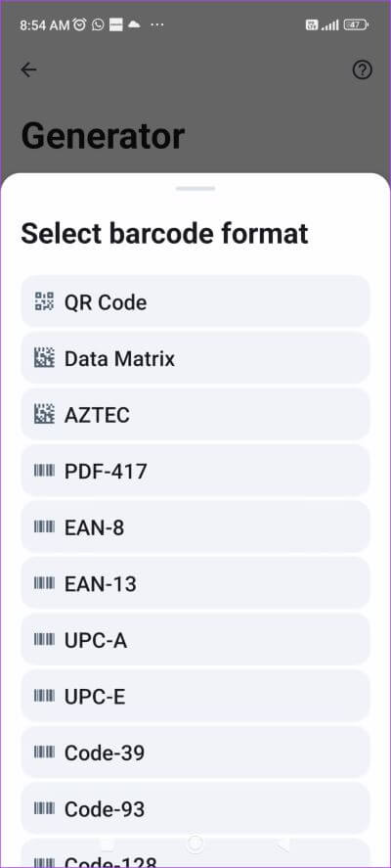Tap the bottom sheet drag handle
Viewport: 391px width, 868px height.
tap(195, 188)
